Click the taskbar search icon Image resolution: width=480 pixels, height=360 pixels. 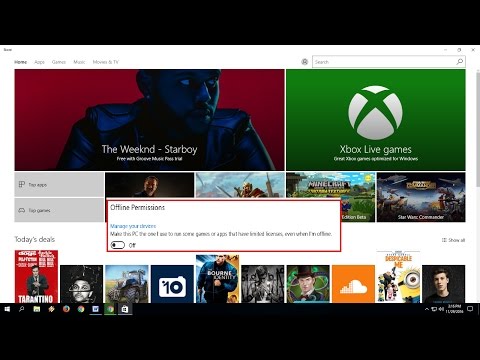[x=22, y=309]
